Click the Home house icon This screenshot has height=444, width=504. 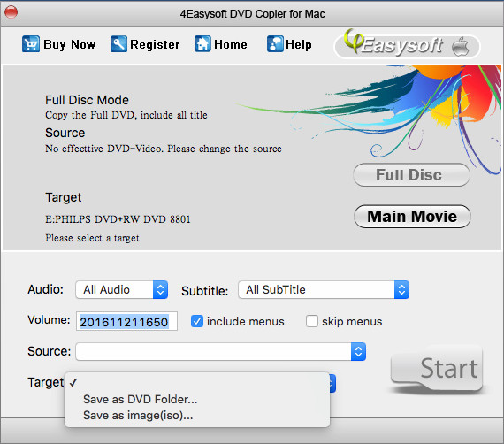(202, 44)
